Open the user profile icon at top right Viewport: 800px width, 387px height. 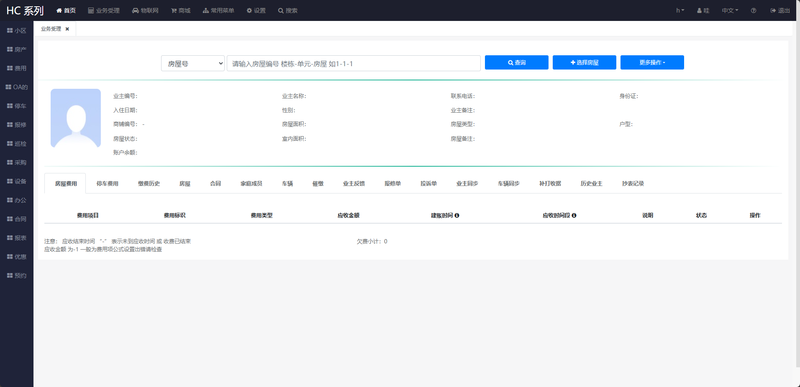coord(703,10)
